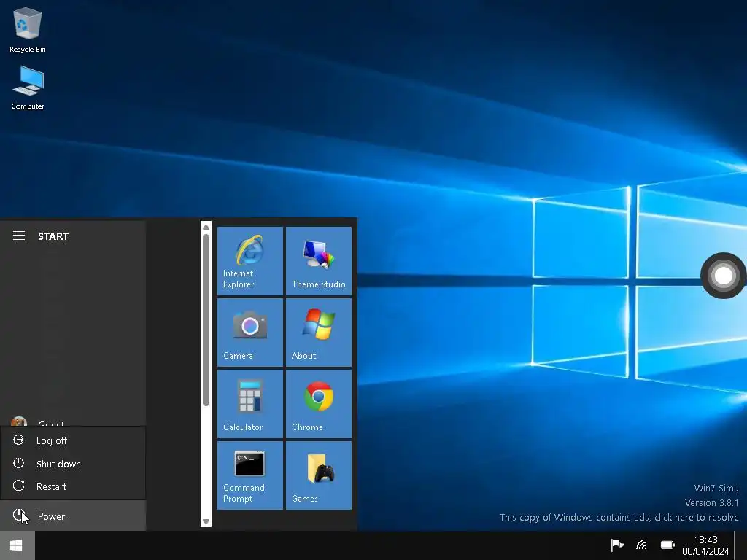Click the battery icon in tray
Screen dimensions: 747x560
[x=667, y=544]
